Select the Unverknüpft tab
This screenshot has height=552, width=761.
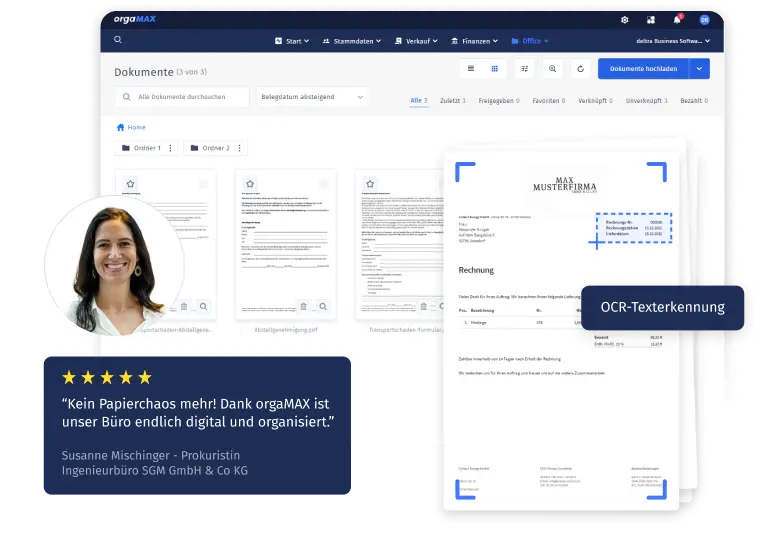coord(646,100)
